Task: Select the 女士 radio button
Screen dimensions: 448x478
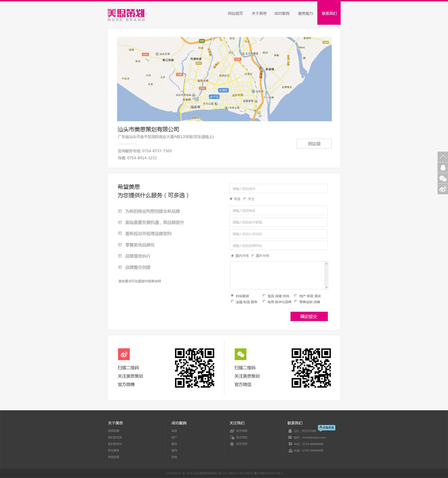Action: [x=245, y=199]
